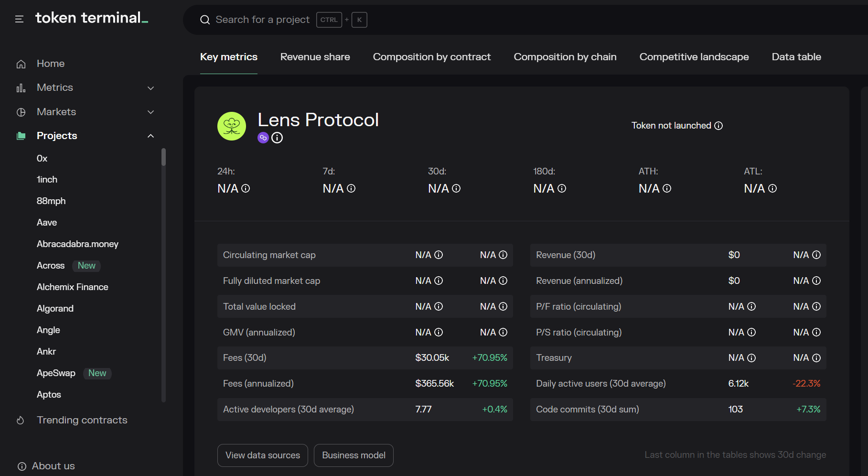Click View data sources button

pos(263,455)
